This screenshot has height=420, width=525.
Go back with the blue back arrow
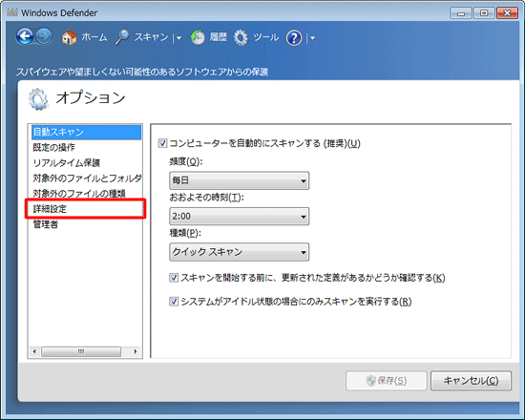tap(25, 36)
